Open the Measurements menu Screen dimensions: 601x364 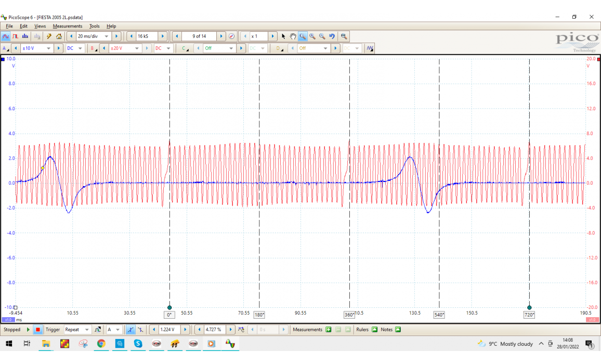tap(67, 26)
